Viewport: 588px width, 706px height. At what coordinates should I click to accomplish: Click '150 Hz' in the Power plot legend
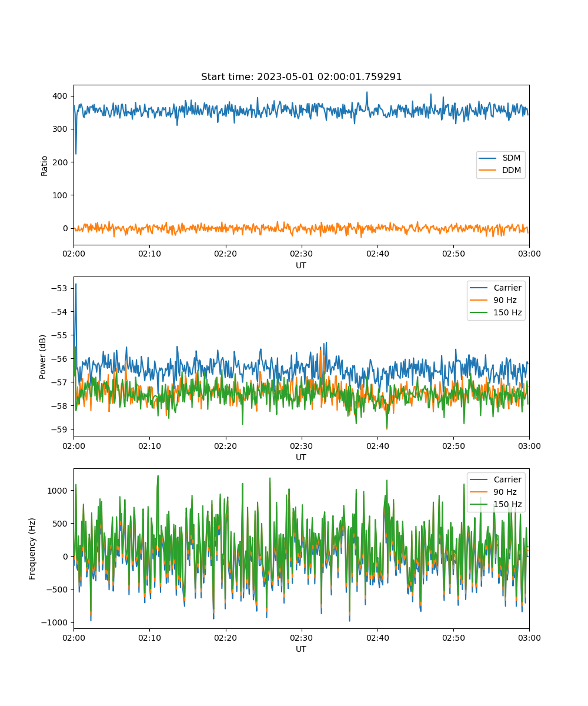[507, 312]
